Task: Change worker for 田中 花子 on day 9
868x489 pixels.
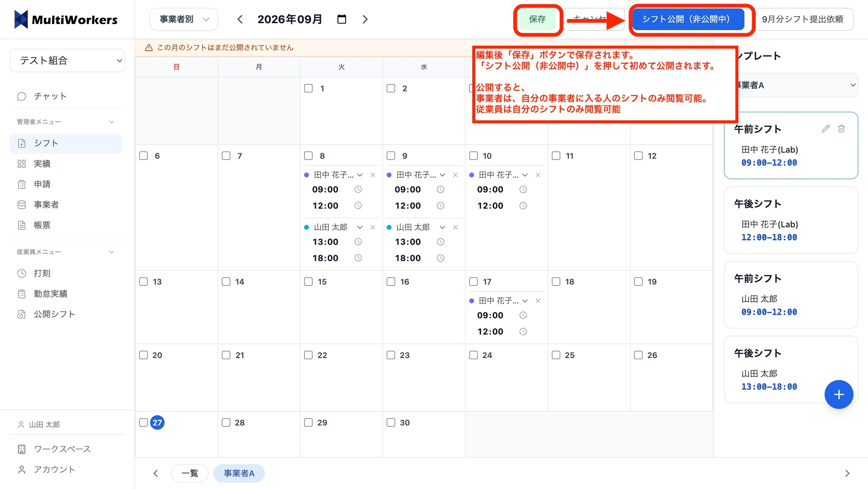Action: pos(442,175)
